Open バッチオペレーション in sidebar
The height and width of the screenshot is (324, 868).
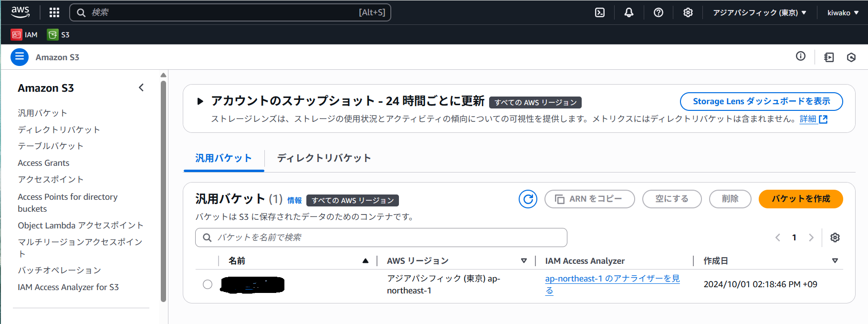point(59,270)
